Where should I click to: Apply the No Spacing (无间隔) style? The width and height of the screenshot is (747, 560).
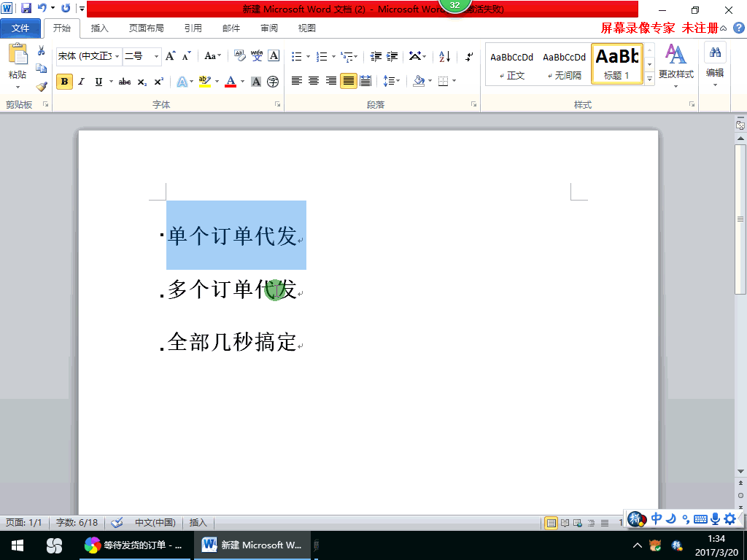tap(564, 65)
